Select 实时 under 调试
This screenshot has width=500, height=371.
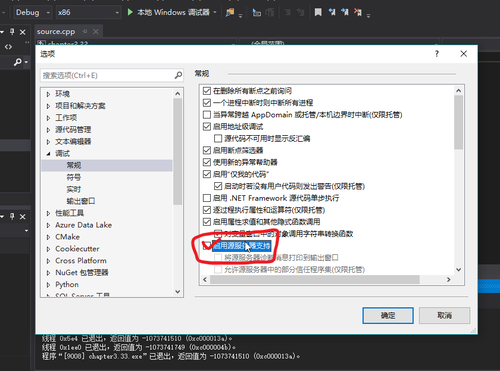(74, 189)
